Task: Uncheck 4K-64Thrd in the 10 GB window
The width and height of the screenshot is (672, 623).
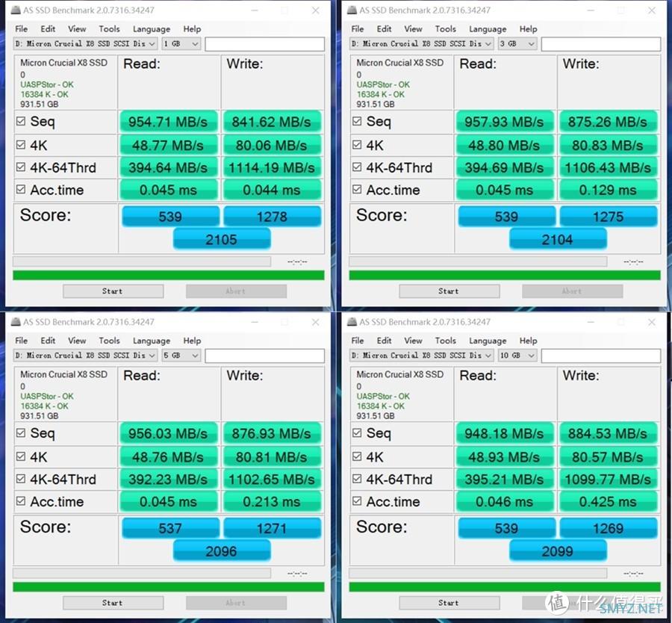Action: (x=357, y=479)
